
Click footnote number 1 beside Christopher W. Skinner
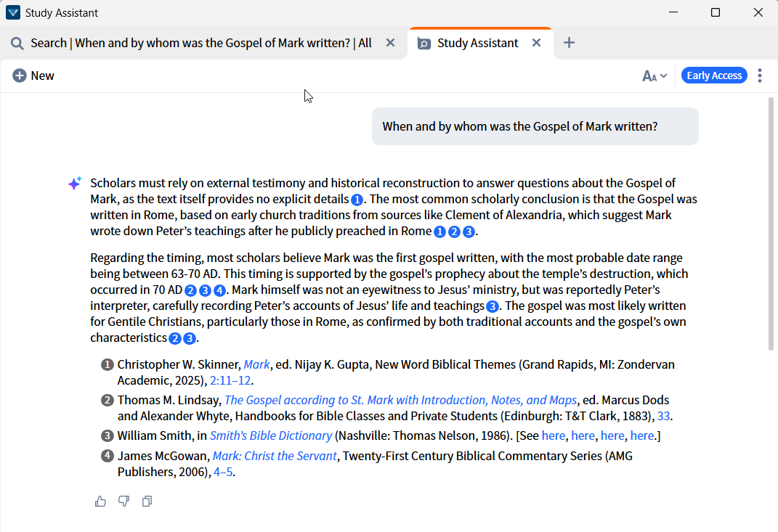click(x=108, y=365)
